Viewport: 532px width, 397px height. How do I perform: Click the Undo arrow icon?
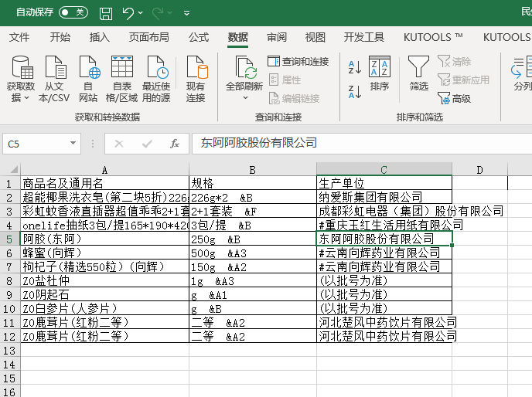[128, 13]
